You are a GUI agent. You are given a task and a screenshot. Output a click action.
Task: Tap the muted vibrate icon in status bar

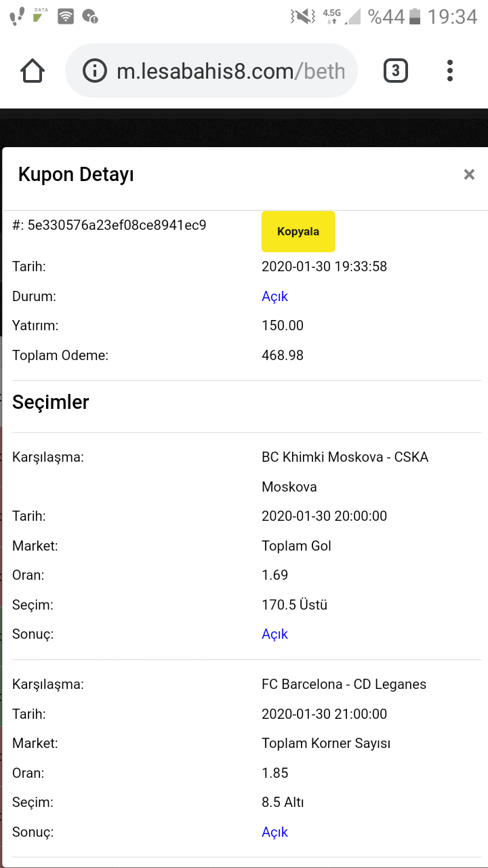[303, 16]
